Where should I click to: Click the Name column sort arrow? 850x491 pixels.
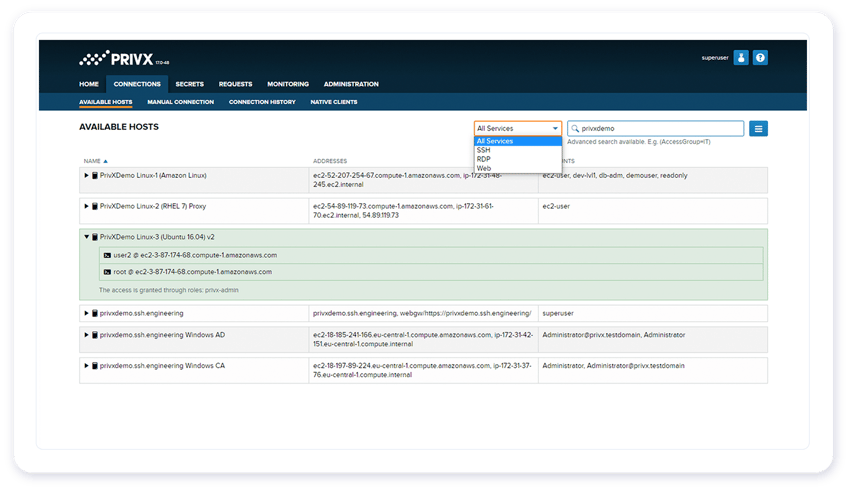coord(106,160)
